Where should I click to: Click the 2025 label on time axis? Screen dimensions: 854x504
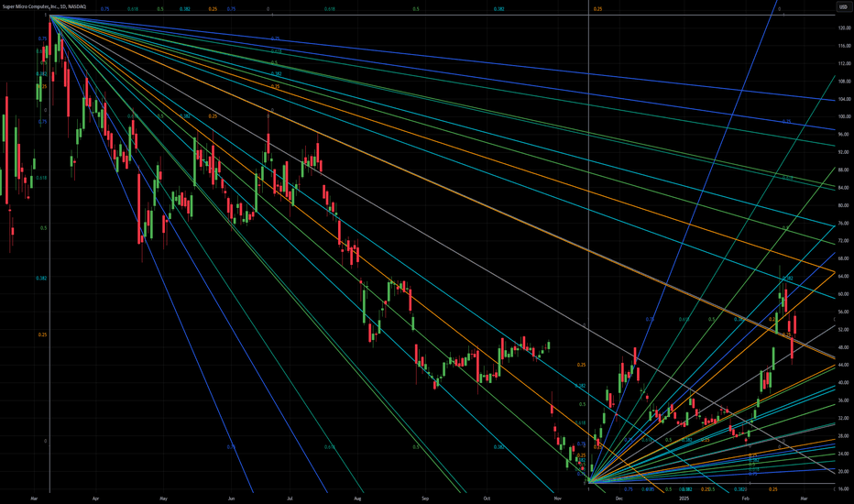684,499
